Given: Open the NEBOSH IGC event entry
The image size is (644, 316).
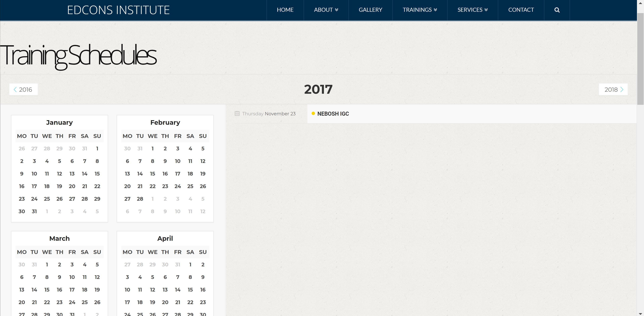Looking at the screenshot, I should click(333, 114).
